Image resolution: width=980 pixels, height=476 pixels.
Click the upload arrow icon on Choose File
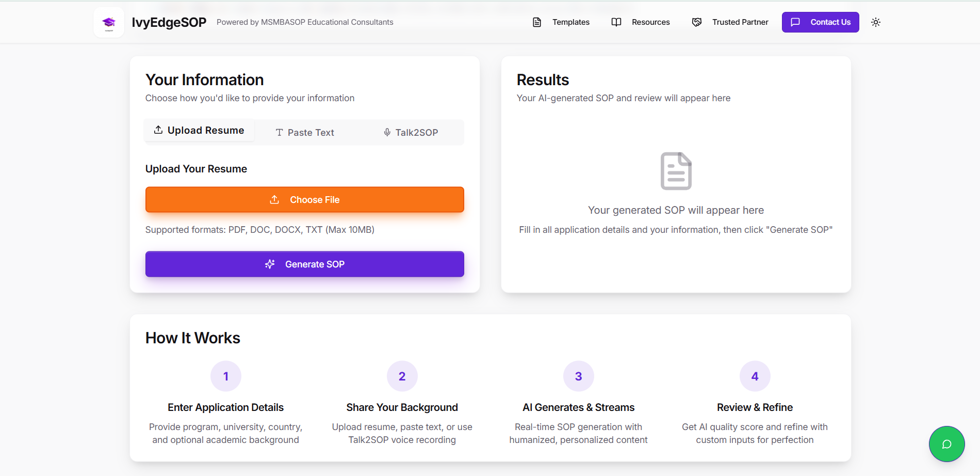(x=274, y=200)
